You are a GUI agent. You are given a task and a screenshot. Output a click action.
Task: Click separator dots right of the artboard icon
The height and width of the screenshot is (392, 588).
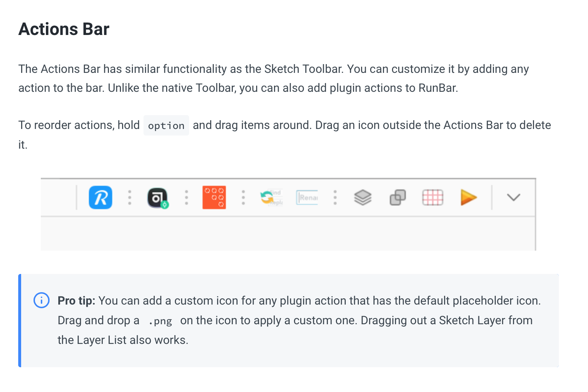(x=187, y=197)
